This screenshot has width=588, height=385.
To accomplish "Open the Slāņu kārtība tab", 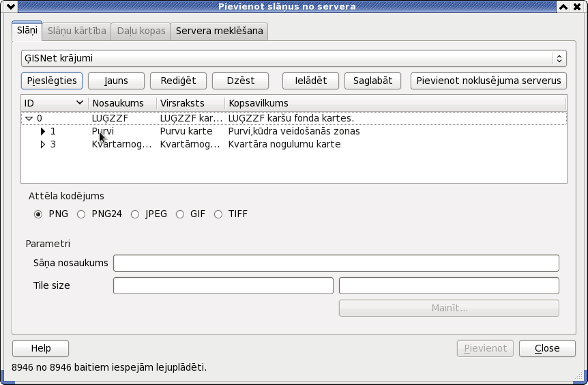I will (x=77, y=31).
